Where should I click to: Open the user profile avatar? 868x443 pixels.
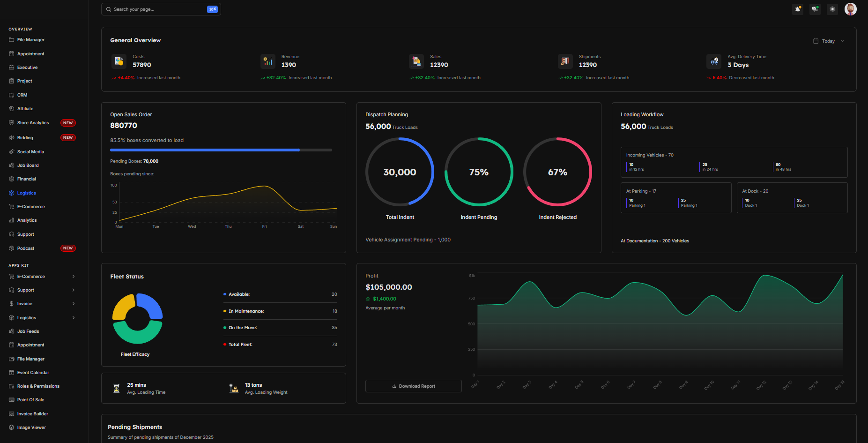pos(850,9)
